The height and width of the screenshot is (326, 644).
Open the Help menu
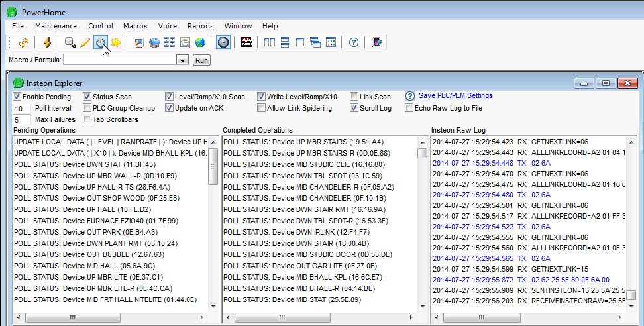pyautogui.click(x=270, y=26)
